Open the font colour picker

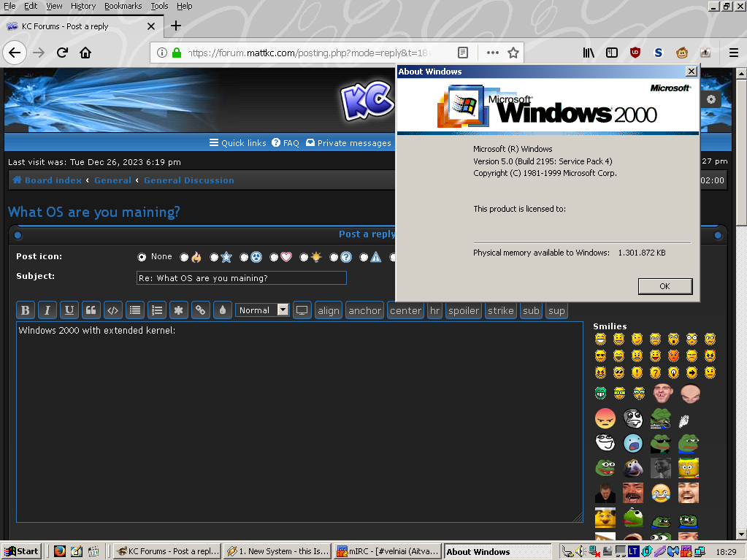tap(223, 310)
